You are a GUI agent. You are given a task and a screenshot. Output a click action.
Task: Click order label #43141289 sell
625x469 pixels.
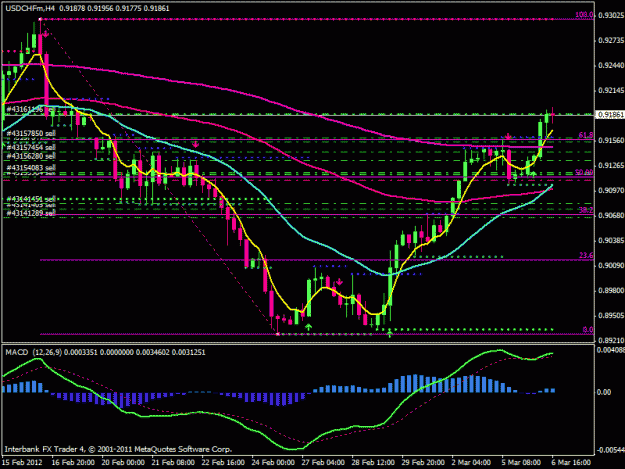click(31, 214)
